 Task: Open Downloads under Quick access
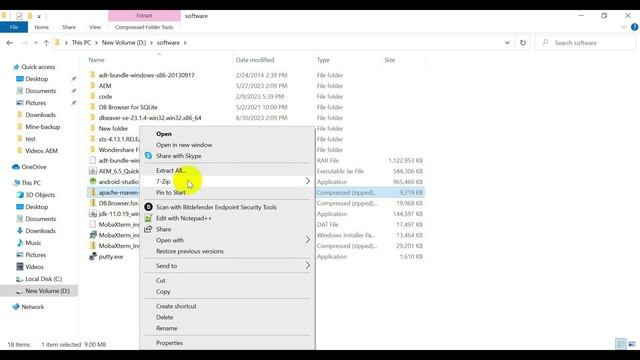(x=40, y=115)
